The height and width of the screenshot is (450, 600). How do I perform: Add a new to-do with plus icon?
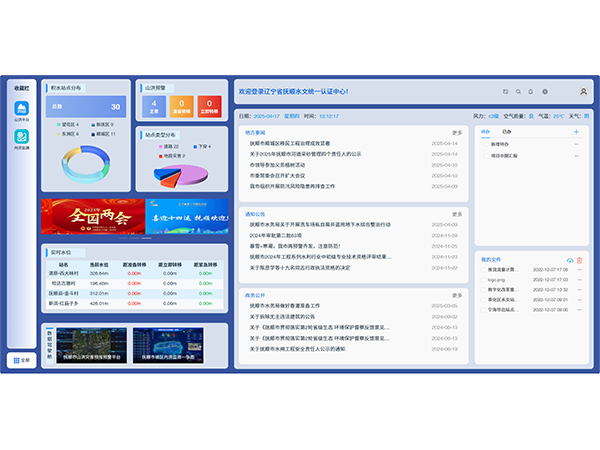[576, 132]
